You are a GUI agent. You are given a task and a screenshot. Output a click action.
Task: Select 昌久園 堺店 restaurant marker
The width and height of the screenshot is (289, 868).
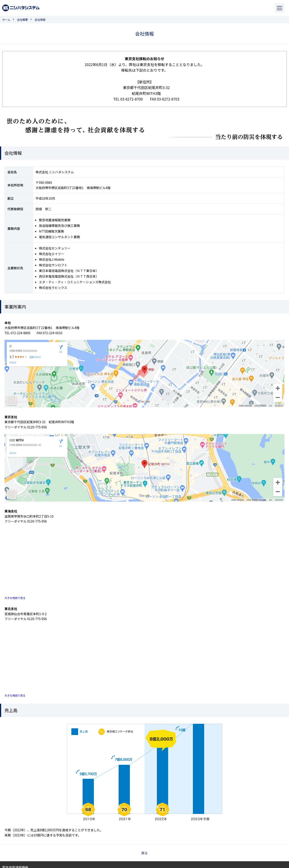click(251, 379)
